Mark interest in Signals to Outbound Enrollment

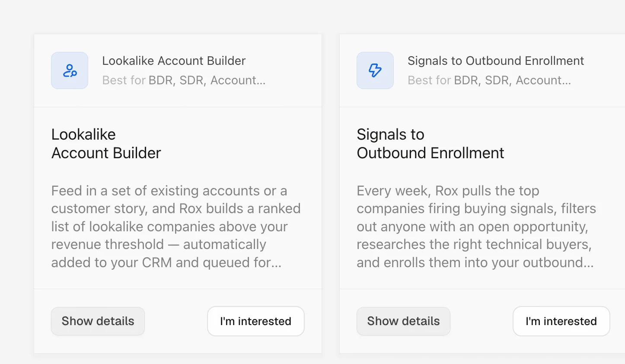pyautogui.click(x=561, y=321)
